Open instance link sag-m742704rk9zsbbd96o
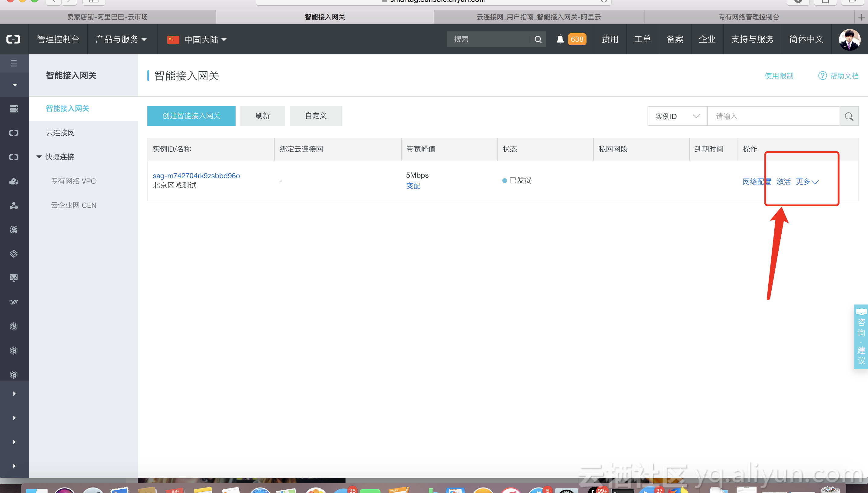Screen dimensions: 868x493 (196, 176)
